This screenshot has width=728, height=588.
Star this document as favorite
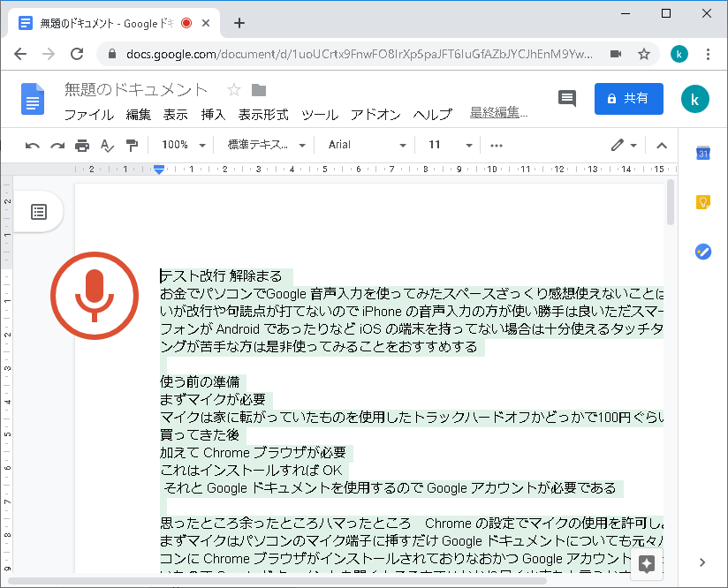[234, 90]
